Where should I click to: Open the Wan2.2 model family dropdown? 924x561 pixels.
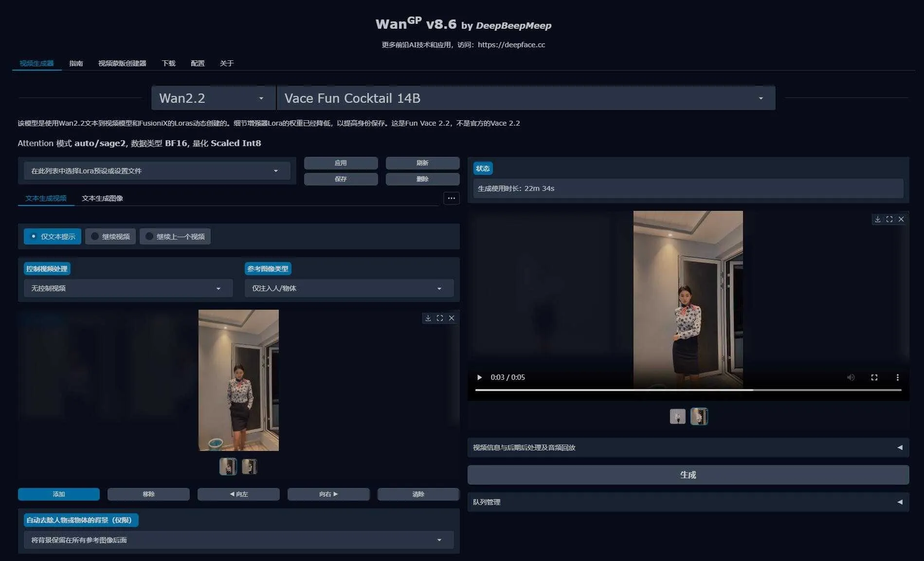point(213,98)
